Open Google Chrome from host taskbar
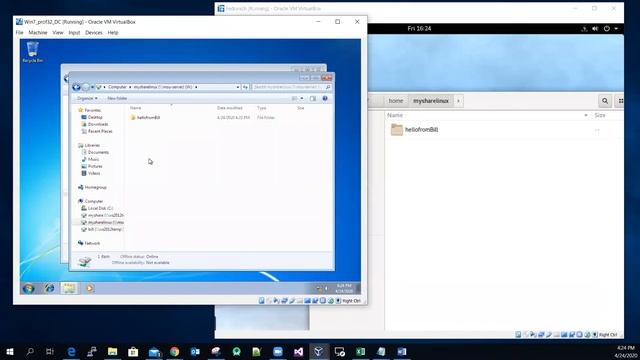The height and width of the screenshot is (360, 640). pos(175,351)
